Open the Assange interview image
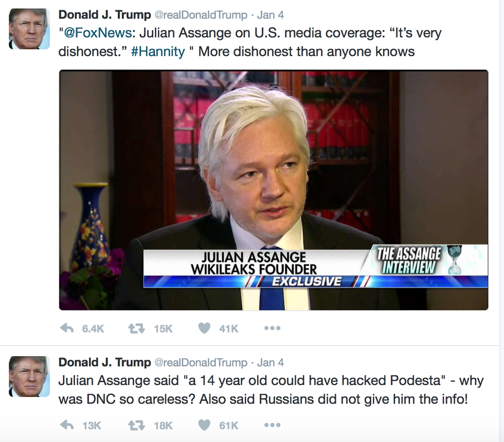 point(274,190)
